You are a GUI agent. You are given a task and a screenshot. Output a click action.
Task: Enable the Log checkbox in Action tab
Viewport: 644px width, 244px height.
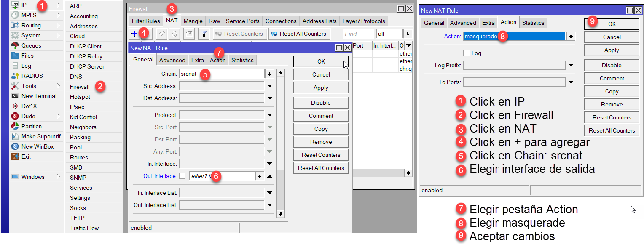click(x=466, y=53)
